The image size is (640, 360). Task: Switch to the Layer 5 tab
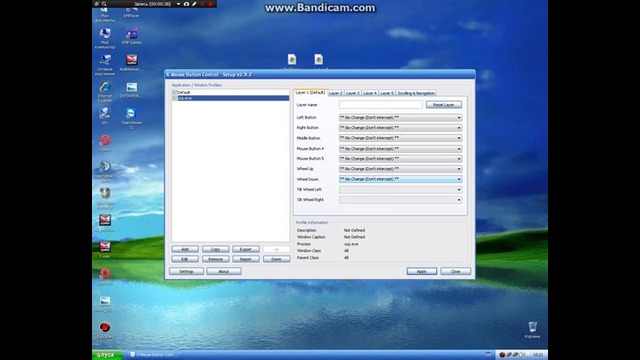pos(387,93)
